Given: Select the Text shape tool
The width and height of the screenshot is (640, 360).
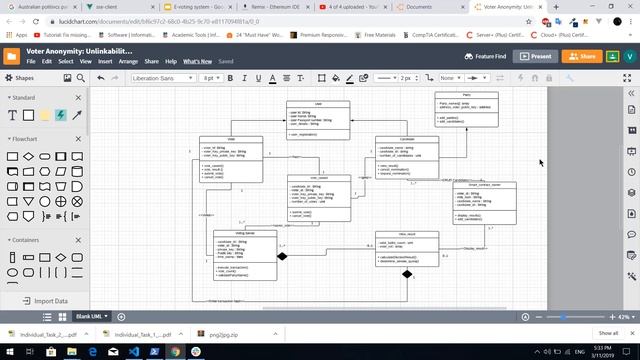Looking at the screenshot, I should point(12,115).
